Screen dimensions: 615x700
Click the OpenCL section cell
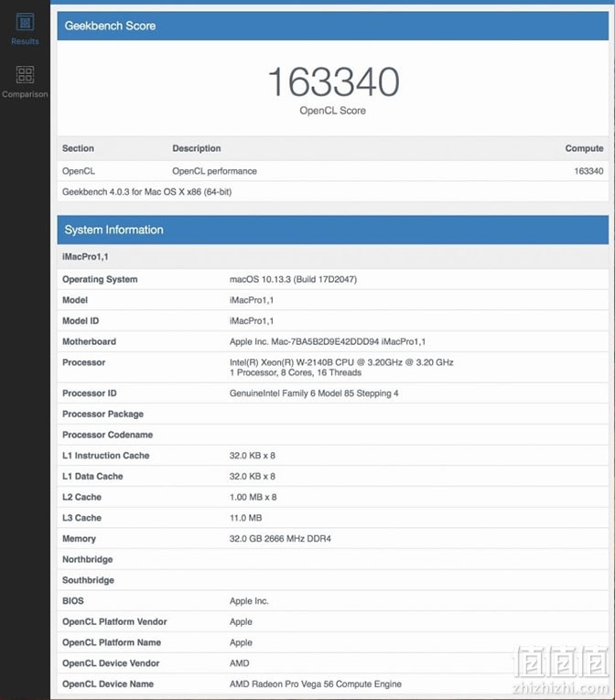(79, 171)
